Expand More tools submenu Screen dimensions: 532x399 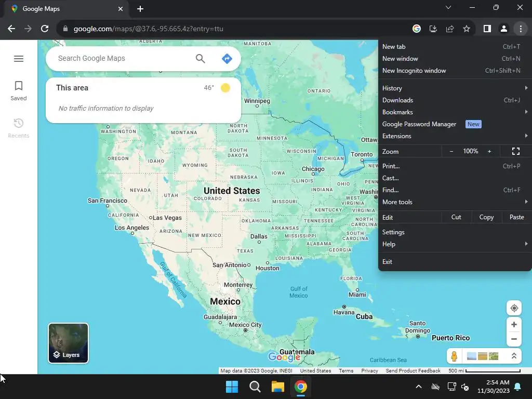455,202
